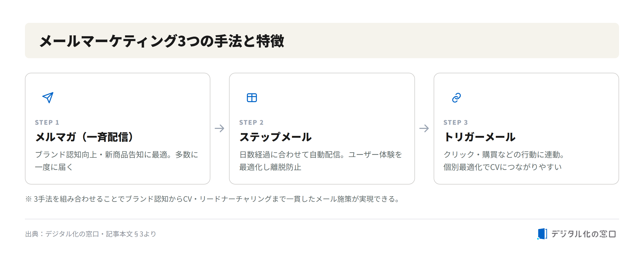Click the table grid icon in STEP 2 card

point(252,98)
